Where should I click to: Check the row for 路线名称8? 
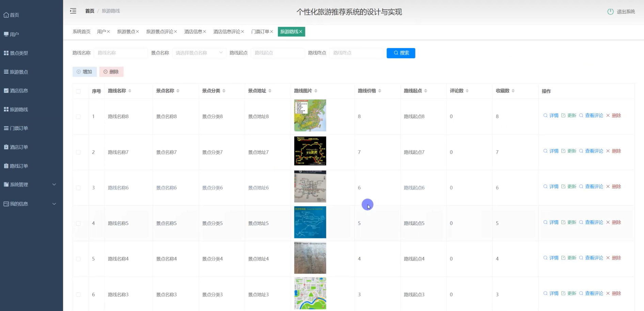coord(78,116)
